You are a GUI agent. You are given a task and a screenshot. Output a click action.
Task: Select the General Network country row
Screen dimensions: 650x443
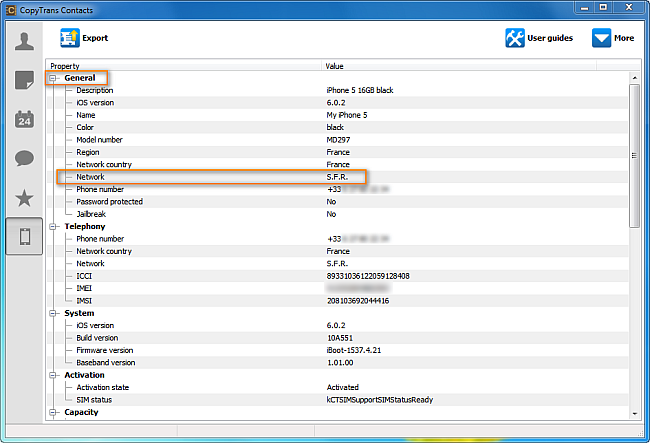tap(338, 165)
